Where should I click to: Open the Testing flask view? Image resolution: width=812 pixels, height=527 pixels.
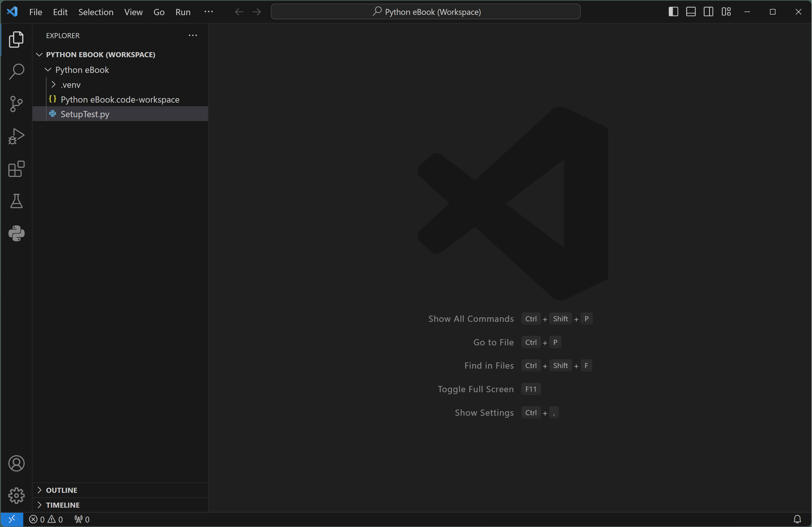(x=16, y=201)
